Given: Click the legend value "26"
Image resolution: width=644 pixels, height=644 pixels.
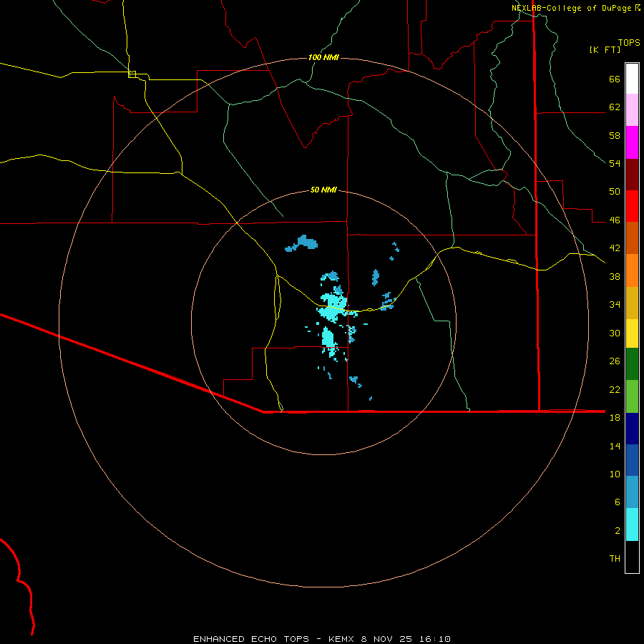Looking at the screenshot, I should coord(615,361).
